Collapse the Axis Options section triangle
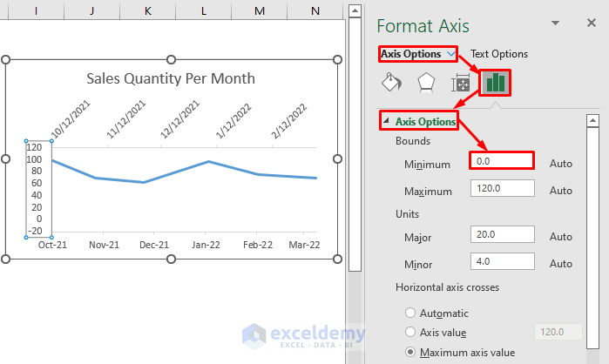 tap(386, 121)
